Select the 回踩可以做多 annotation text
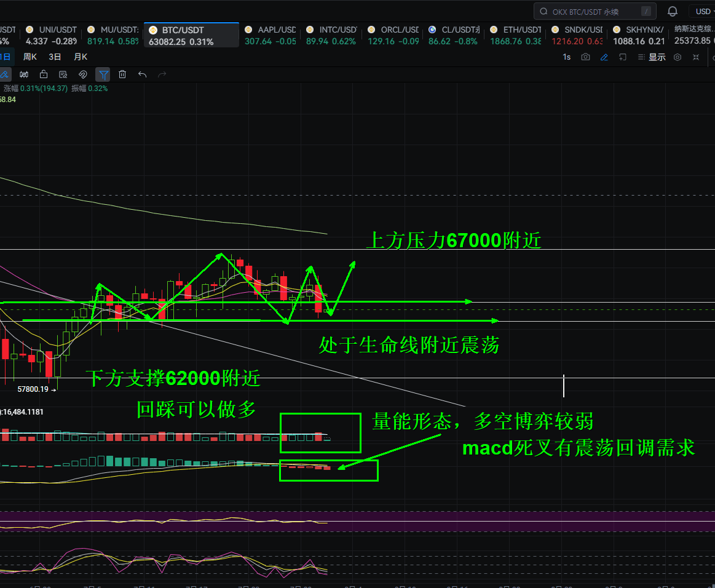This screenshot has height=588, width=715. 196,409
